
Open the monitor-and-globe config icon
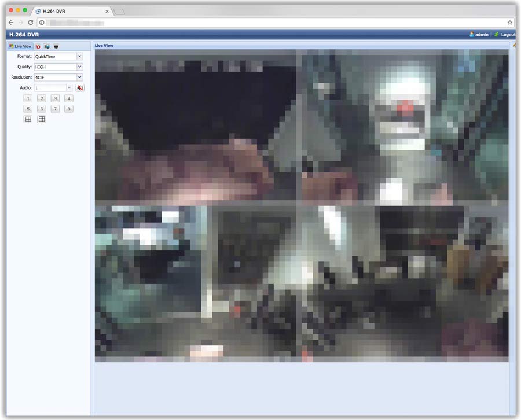pyautogui.click(x=47, y=46)
